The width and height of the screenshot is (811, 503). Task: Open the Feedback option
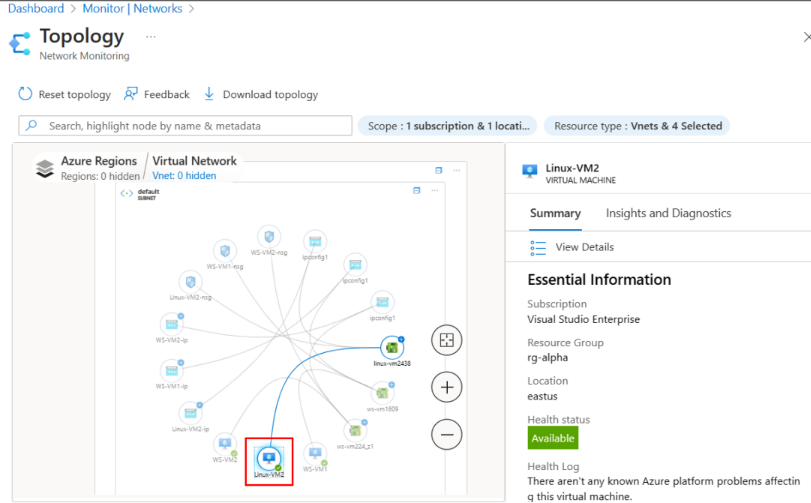(157, 94)
